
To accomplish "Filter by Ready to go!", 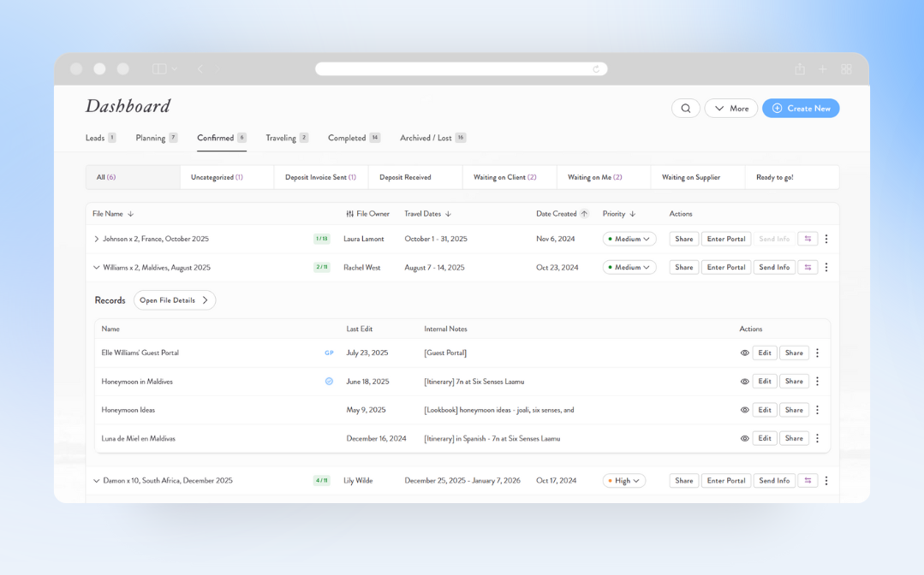I will pos(792,177).
